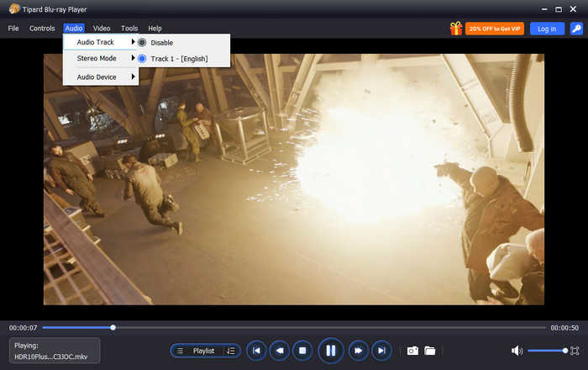Click the Tipard app logo icon
588x370 pixels.
(x=14, y=8)
